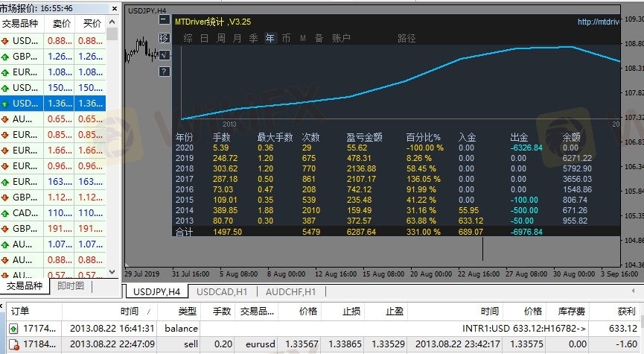Click the green up arrow of AU 1.07 row
644x354 pixels.
point(5,244)
